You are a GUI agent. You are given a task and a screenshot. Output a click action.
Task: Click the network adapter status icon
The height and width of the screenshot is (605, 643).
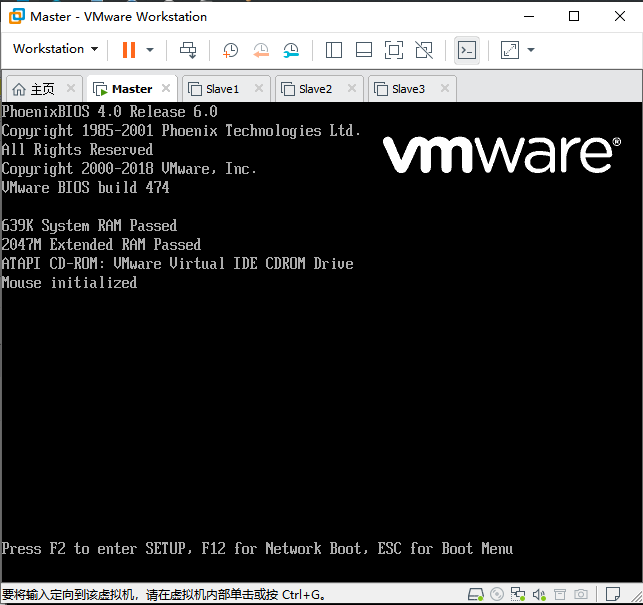[x=518, y=594]
